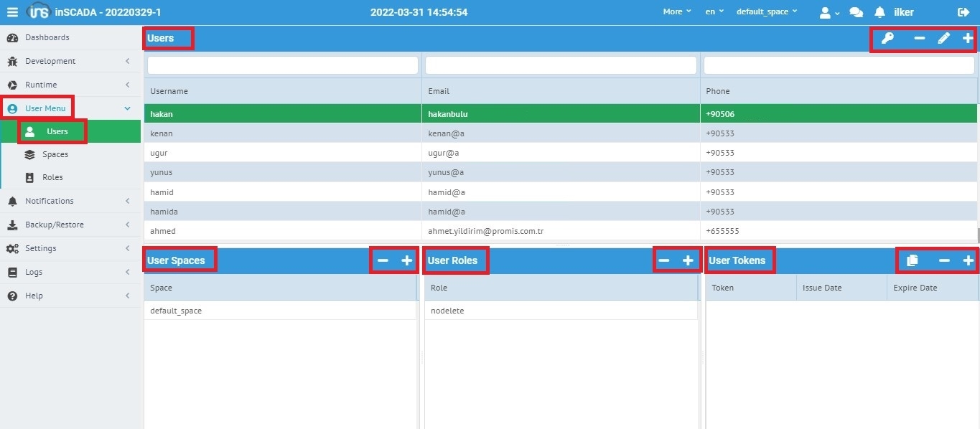This screenshot has width=980, height=429.
Task: Open the More dropdown
Action: coord(677,12)
